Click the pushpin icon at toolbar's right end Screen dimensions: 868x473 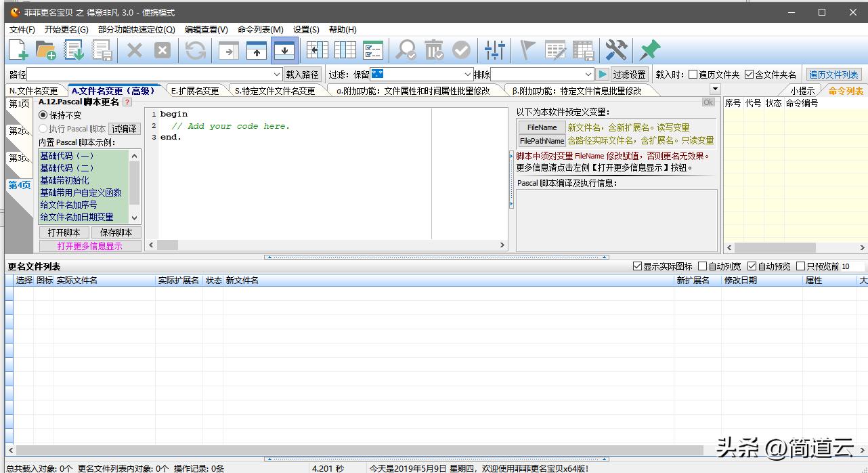[649, 49]
